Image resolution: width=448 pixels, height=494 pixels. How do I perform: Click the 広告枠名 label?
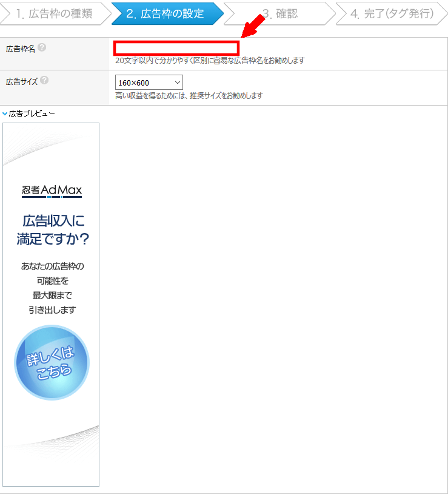pos(21,49)
